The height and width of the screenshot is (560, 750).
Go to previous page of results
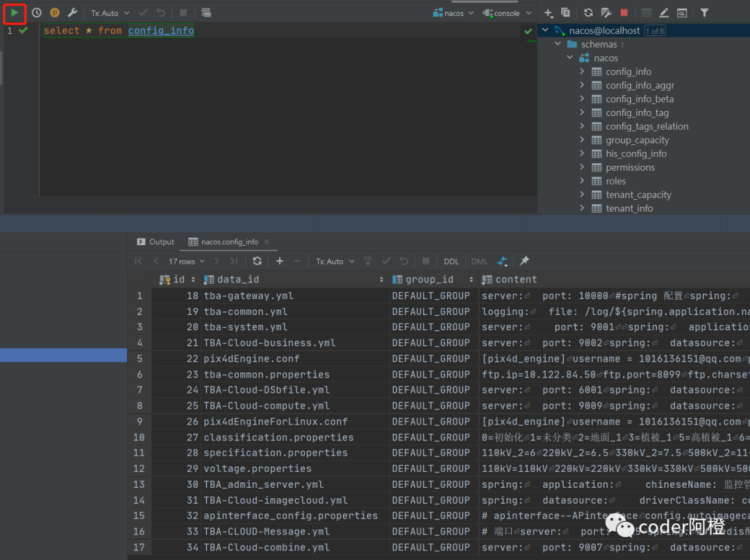click(156, 261)
